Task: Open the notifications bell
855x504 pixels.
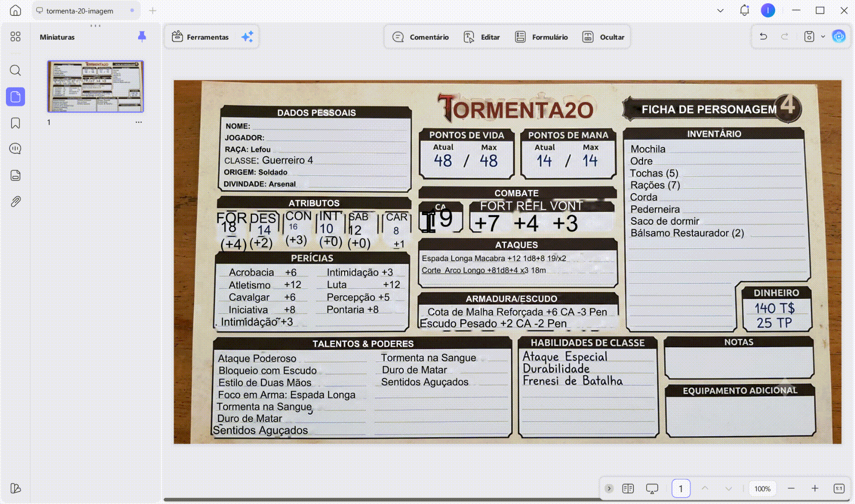Action: (x=745, y=10)
